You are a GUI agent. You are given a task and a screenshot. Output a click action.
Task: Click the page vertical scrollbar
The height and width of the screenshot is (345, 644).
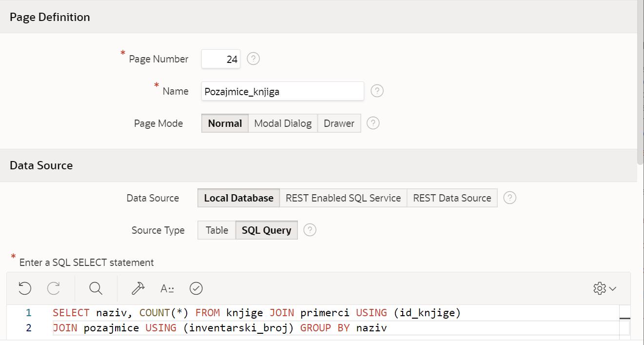640,83
